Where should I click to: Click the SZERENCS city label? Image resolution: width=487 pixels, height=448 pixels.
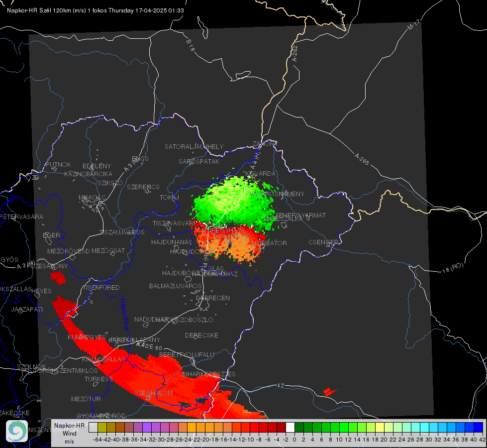coord(143,187)
